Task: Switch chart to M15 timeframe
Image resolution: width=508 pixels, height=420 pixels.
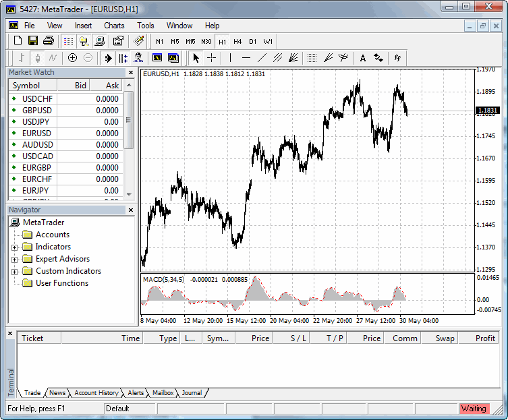Action: [190, 41]
